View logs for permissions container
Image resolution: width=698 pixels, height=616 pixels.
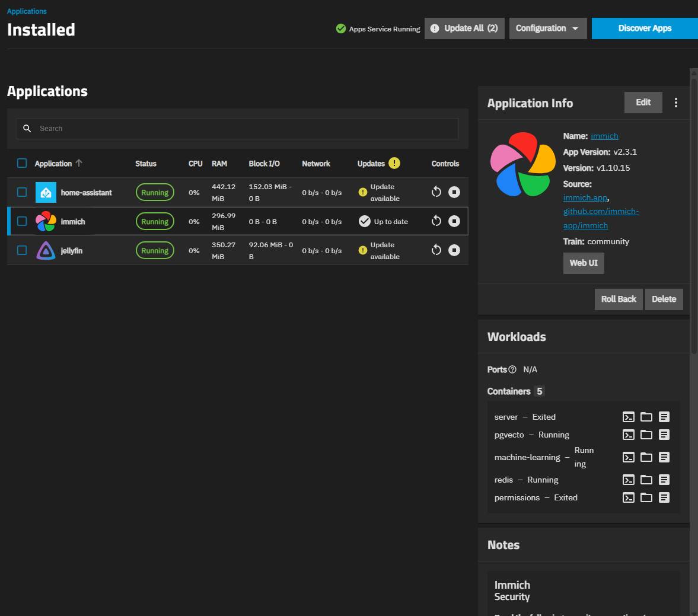(664, 497)
